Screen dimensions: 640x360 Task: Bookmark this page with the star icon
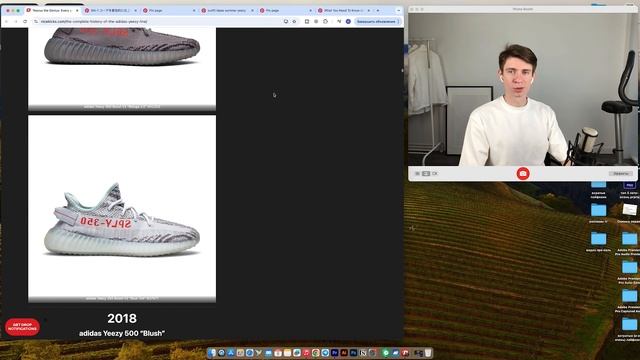294,21
